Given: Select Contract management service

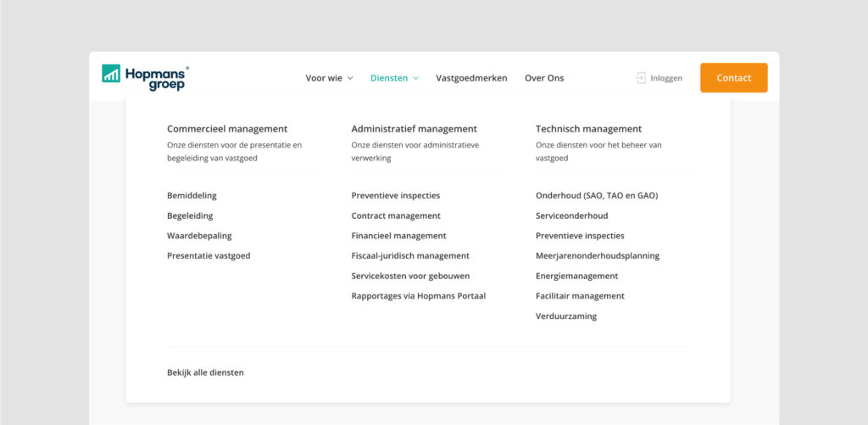Looking at the screenshot, I should tap(396, 215).
